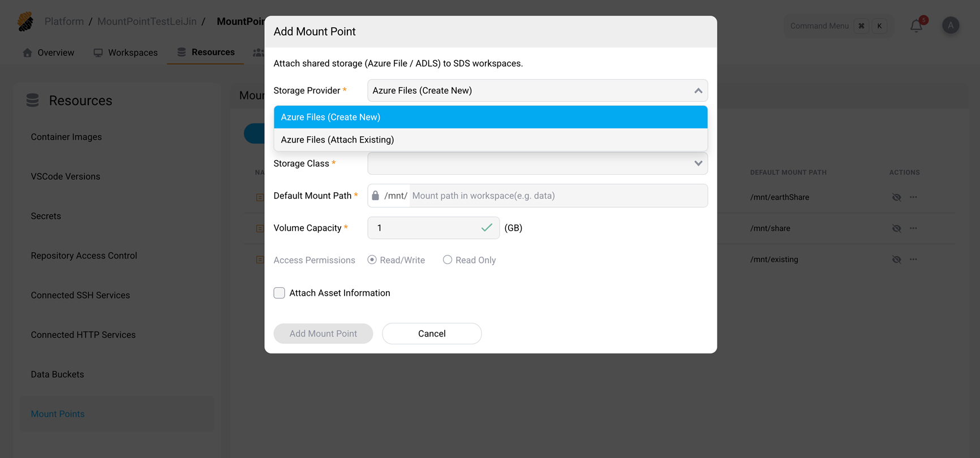Click the lock icon in mount path field
The image size is (980, 458).
tap(375, 196)
